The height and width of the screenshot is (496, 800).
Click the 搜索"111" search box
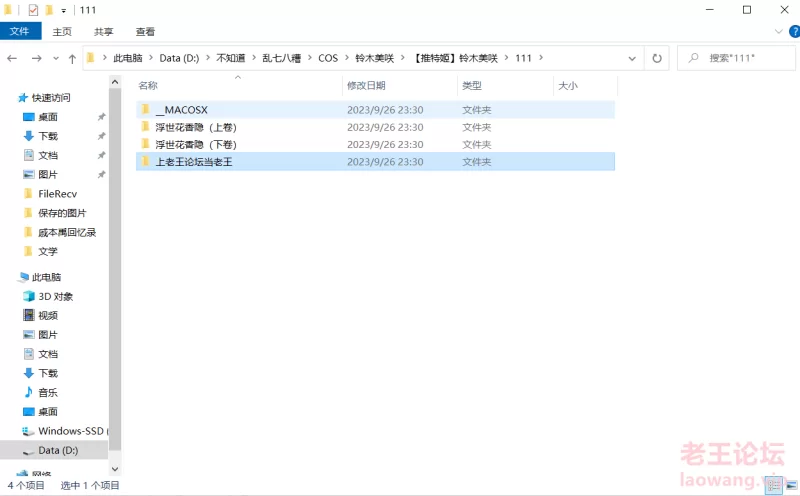coord(740,58)
